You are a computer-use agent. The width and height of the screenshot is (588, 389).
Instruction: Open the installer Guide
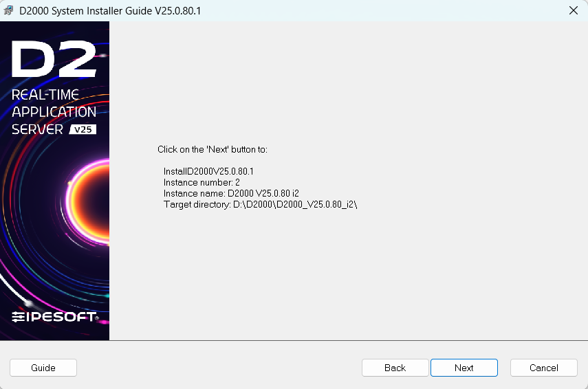(x=43, y=368)
